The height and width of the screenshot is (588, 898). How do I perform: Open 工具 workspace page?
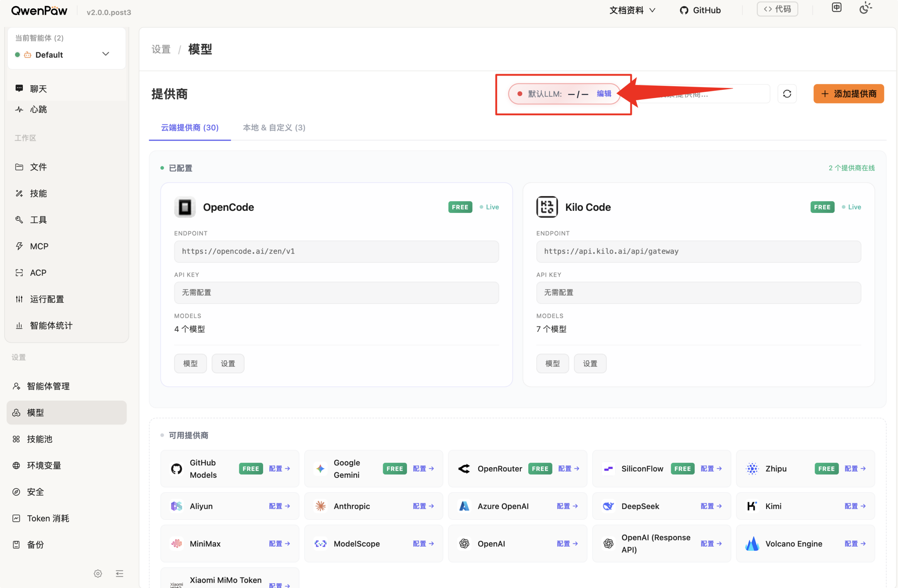coord(66,220)
